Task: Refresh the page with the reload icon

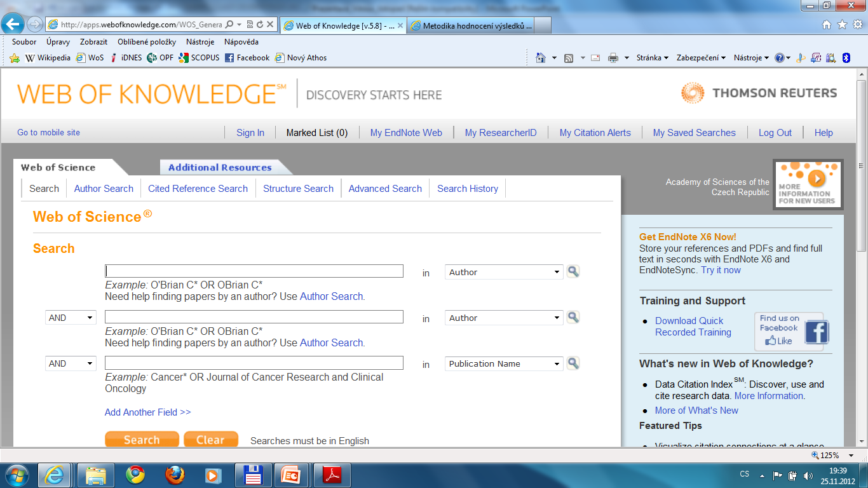Action: 260,25
